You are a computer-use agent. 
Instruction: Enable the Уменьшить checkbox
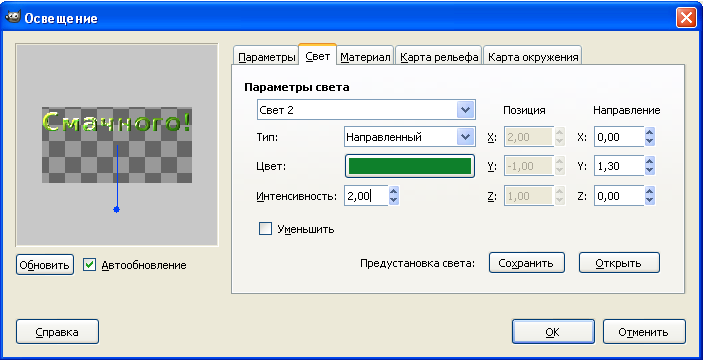click(265, 229)
